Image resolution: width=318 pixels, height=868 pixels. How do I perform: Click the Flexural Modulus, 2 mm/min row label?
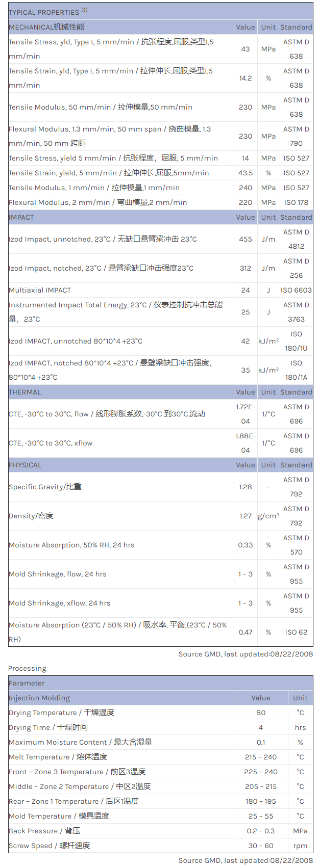point(97,202)
